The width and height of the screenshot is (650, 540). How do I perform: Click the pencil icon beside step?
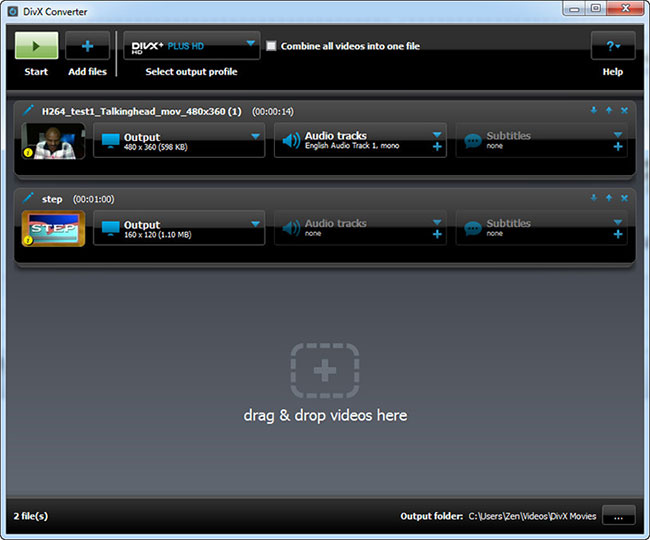pyautogui.click(x=28, y=198)
